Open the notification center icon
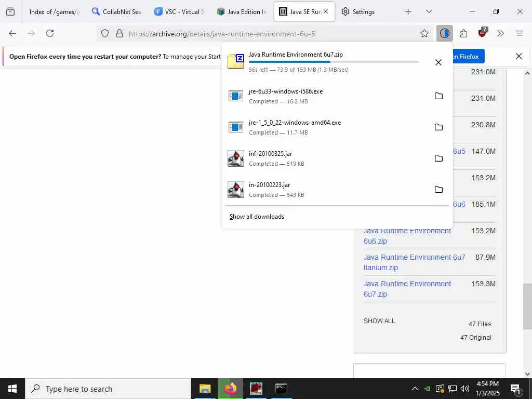Viewport: 532px width, 399px height. tap(515, 389)
